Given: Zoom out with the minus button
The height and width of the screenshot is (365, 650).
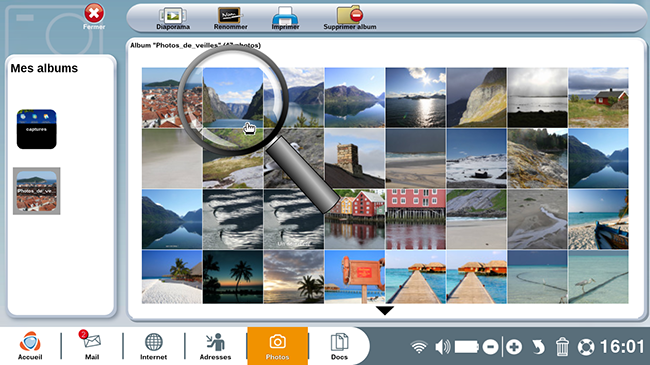Looking at the screenshot, I should 490,347.
